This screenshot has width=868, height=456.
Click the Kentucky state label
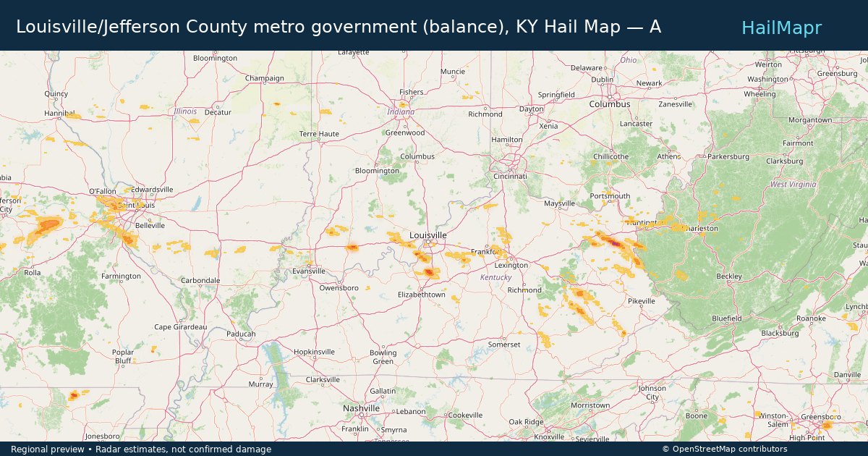point(496,278)
